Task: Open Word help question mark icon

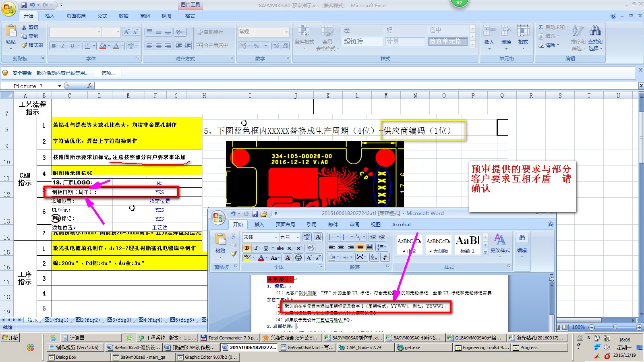Action: (551, 225)
